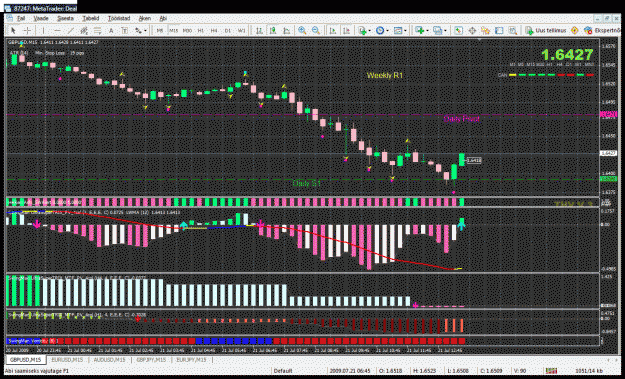Set chart type to line chart

coord(287,30)
